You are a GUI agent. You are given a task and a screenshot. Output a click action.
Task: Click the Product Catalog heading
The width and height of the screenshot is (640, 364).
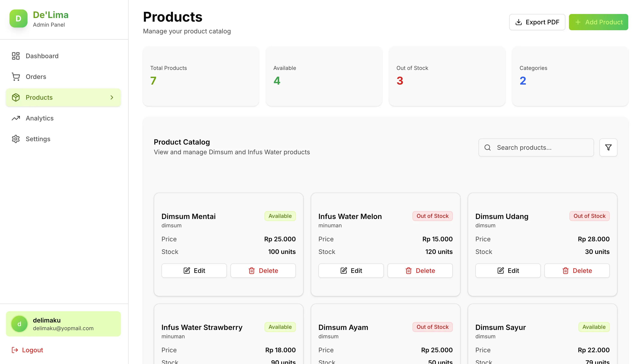click(x=182, y=142)
